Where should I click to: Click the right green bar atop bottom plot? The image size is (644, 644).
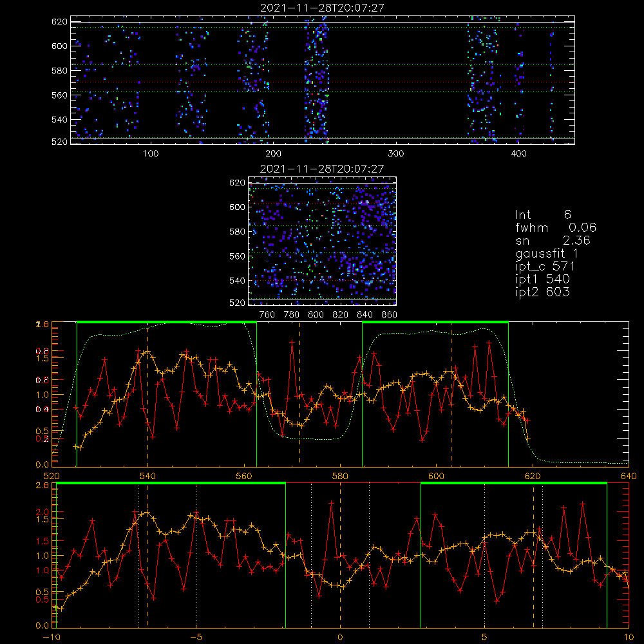pyautogui.click(x=514, y=484)
